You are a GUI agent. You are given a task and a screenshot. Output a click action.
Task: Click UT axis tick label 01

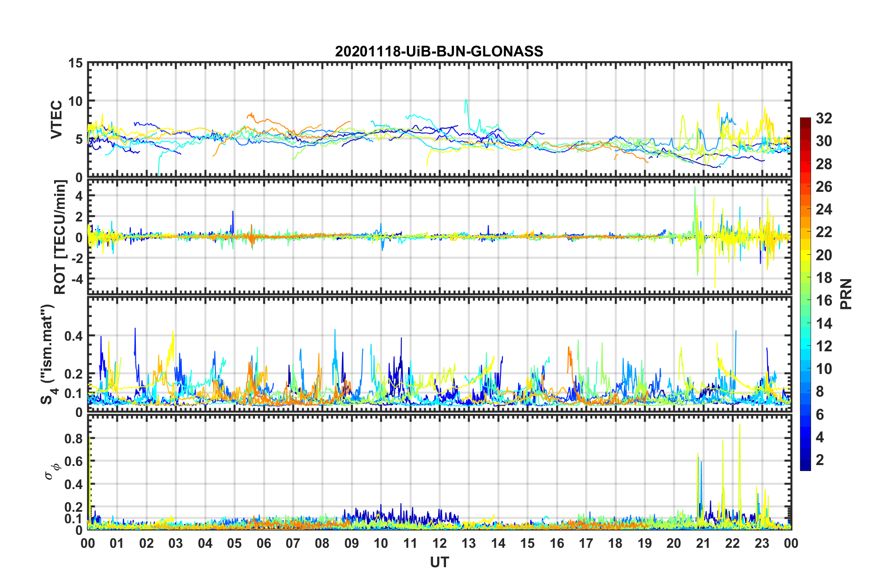[x=117, y=543]
